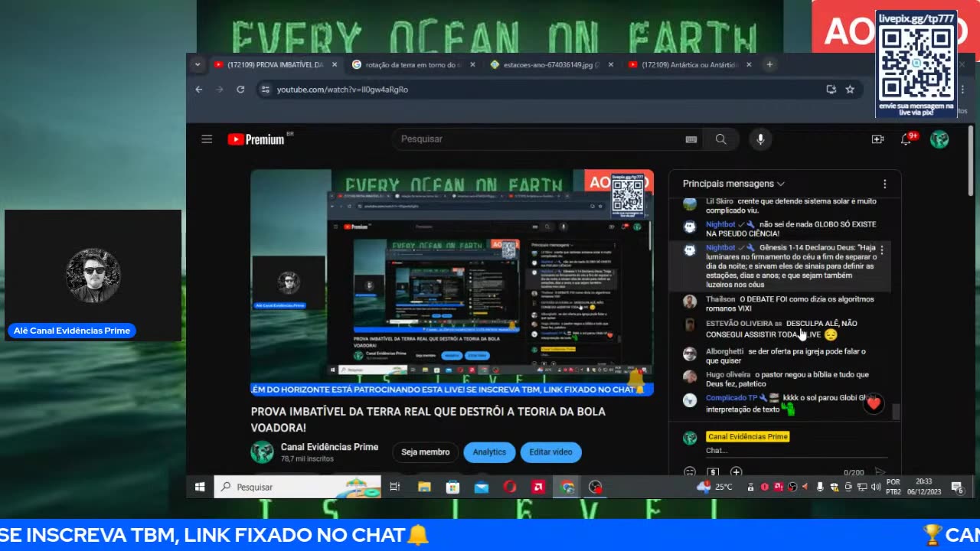Click Alborghetti username in chat
Screen dimensions: 980x551
click(x=724, y=351)
